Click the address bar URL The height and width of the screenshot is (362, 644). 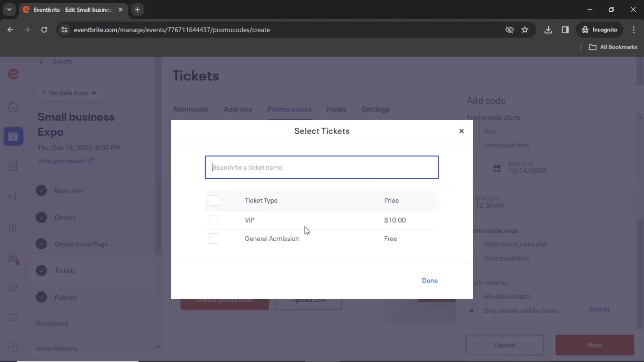pyautogui.click(x=172, y=30)
